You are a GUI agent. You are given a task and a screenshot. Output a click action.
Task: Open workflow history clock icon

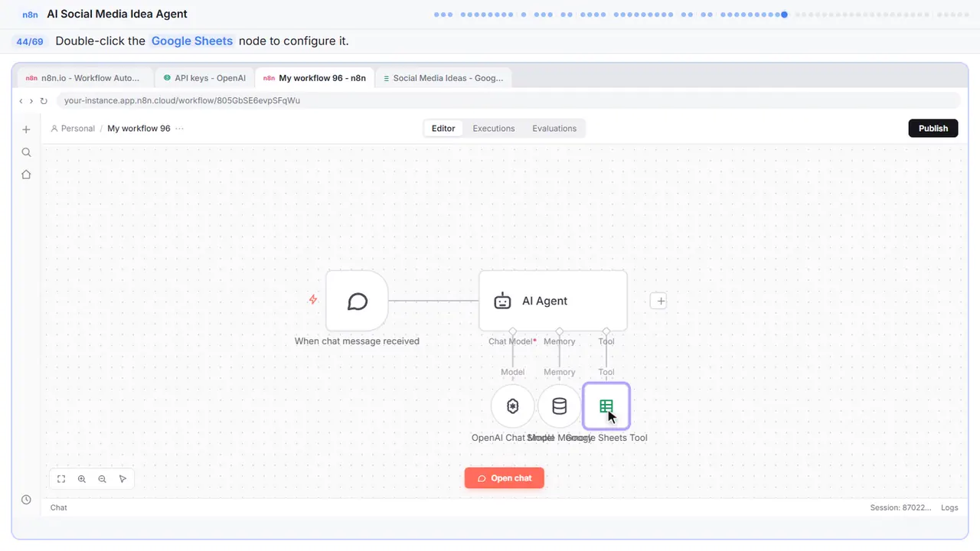[x=26, y=500]
